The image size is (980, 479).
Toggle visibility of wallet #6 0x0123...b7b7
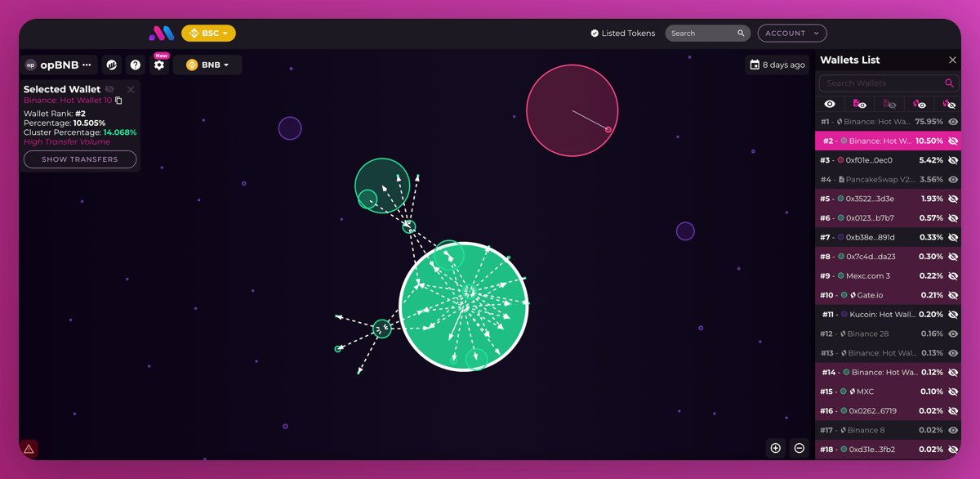coord(952,218)
